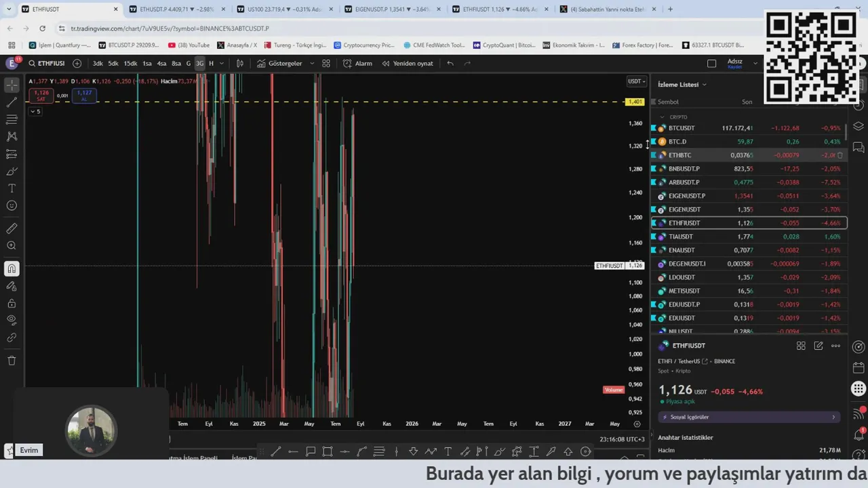This screenshot has width=868, height=488.
Task: Open the ETHFIUSDT symbol search
Action: pos(47,63)
